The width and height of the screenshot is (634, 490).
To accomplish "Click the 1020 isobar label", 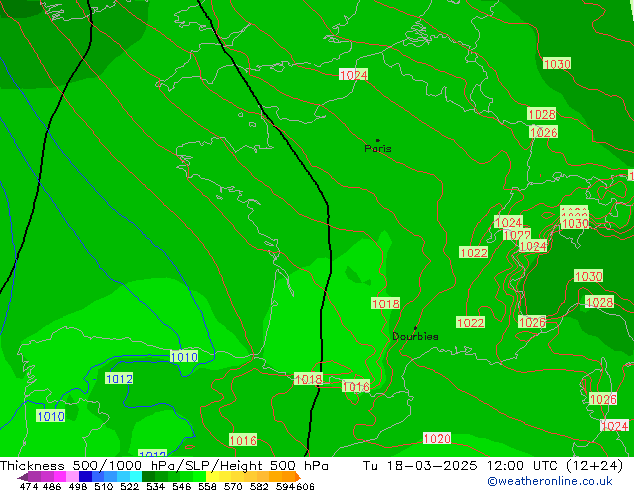I will click(437, 438).
